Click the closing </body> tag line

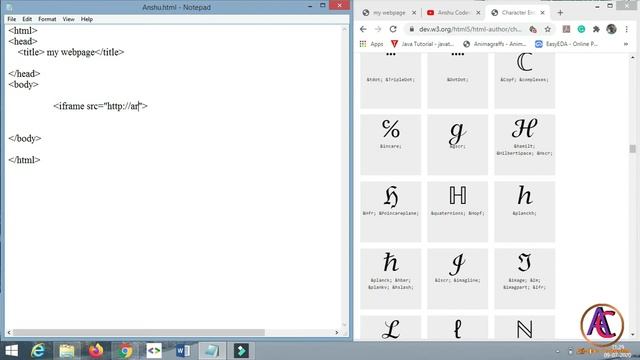pyautogui.click(x=24, y=138)
